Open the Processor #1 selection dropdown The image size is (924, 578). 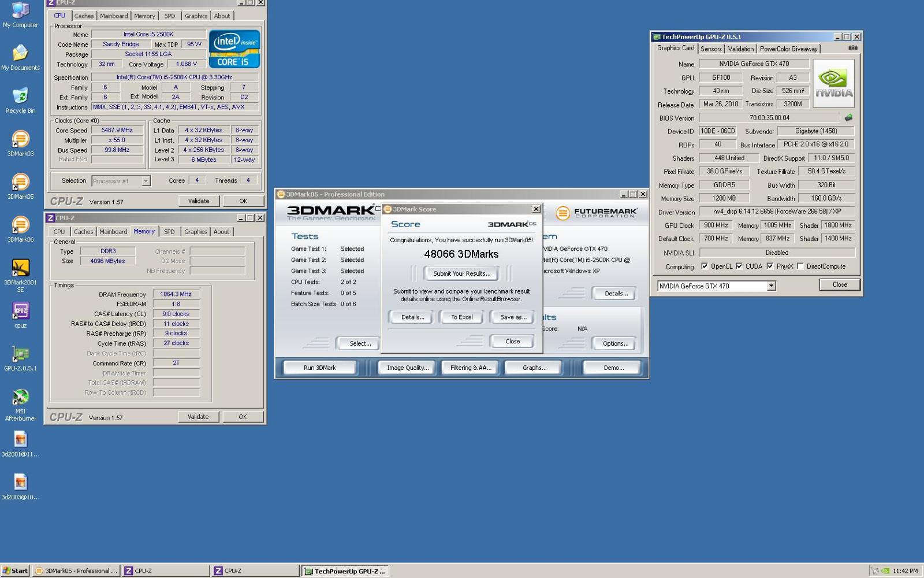pos(146,181)
